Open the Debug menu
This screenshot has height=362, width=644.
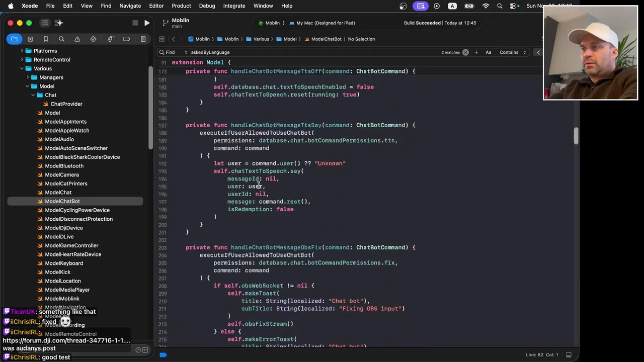pyautogui.click(x=207, y=6)
